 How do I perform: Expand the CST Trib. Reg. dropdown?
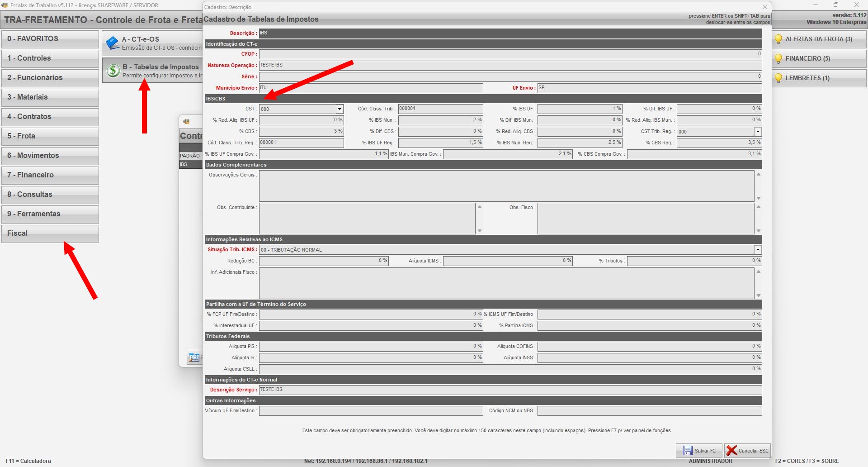(758, 132)
